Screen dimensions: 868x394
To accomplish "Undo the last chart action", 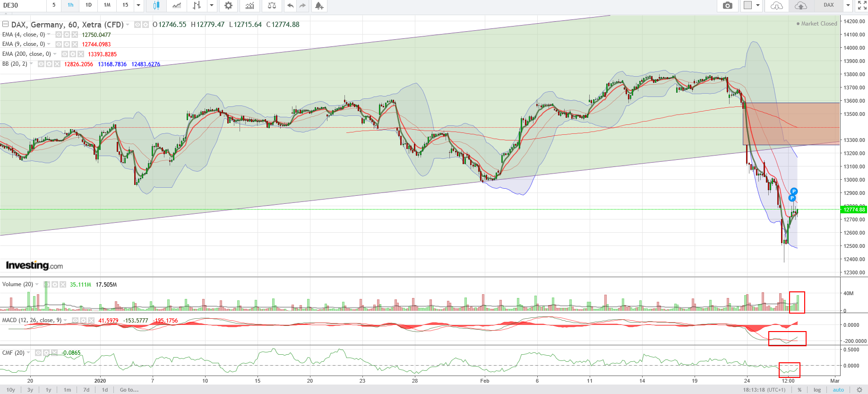I will click(290, 6).
